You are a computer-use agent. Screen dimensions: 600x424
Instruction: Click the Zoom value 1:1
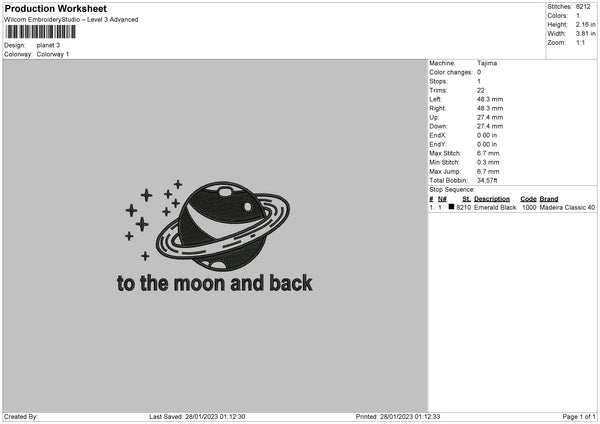coord(580,42)
